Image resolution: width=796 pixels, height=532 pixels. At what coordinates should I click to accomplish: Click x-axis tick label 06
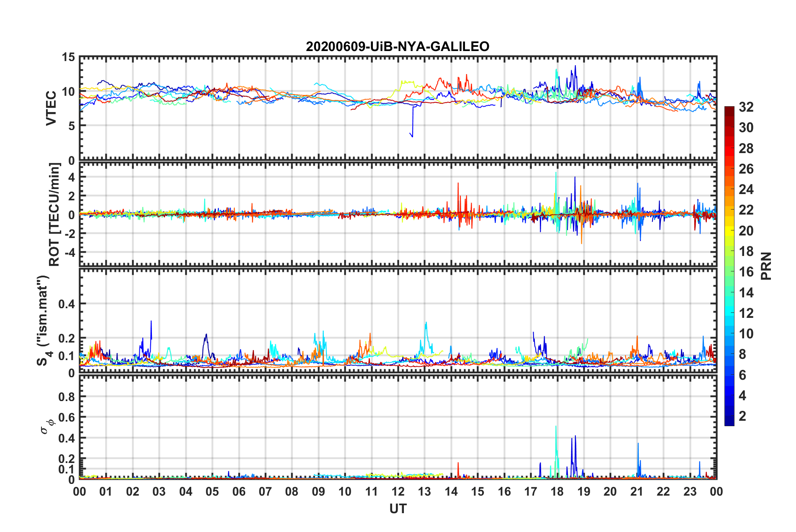point(239,491)
